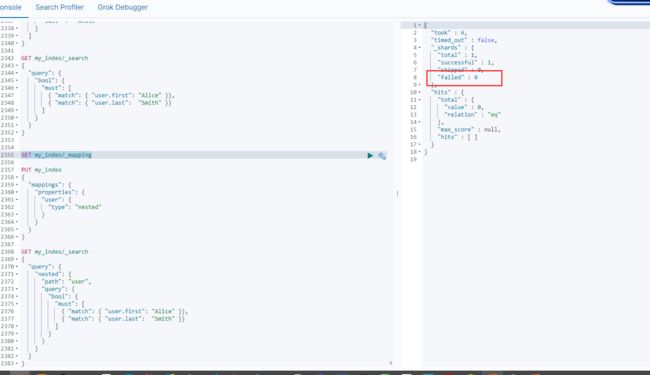Fold the "query" block at line 2370
This screenshot has height=375, width=650.
click(17, 267)
